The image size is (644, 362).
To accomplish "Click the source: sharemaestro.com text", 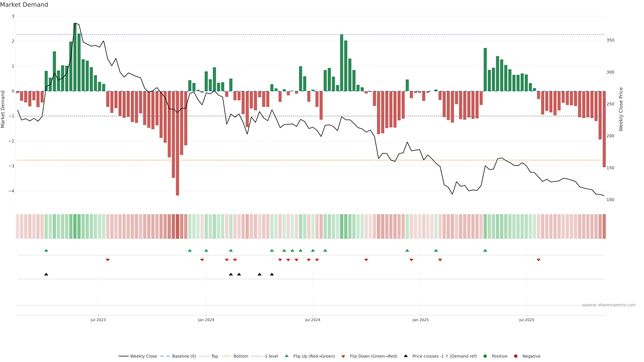I will coord(609,305).
